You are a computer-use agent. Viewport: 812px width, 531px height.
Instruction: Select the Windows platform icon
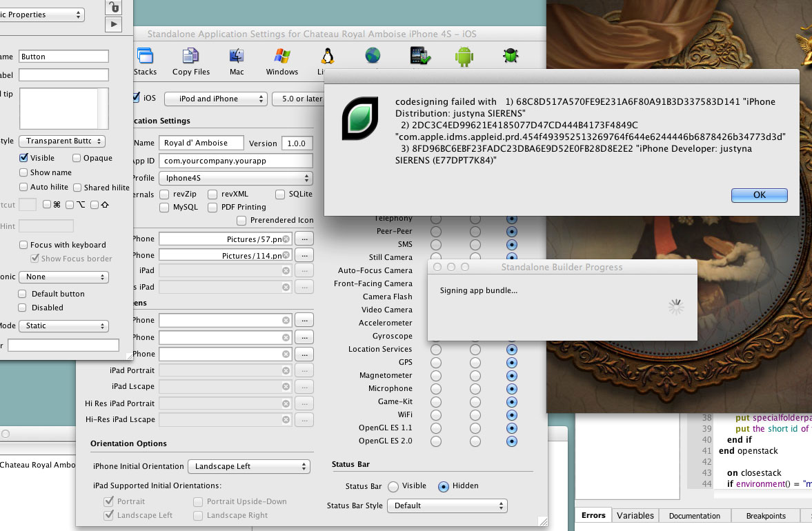pyautogui.click(x=282, y=61)
